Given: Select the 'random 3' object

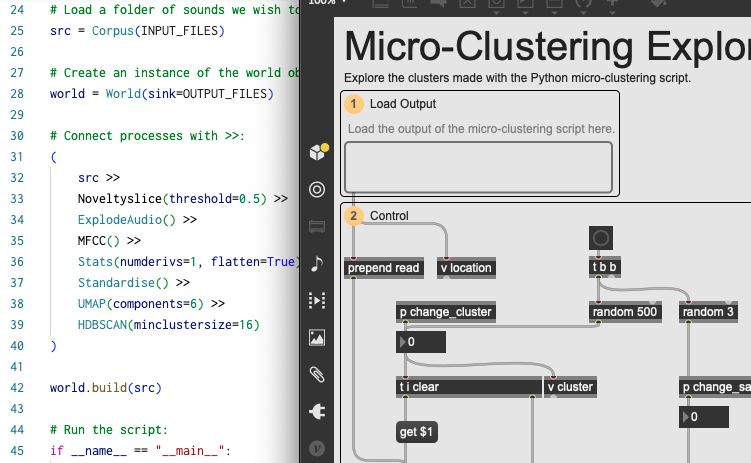Looking at the screenshot, I should click(x=708, y=312).
